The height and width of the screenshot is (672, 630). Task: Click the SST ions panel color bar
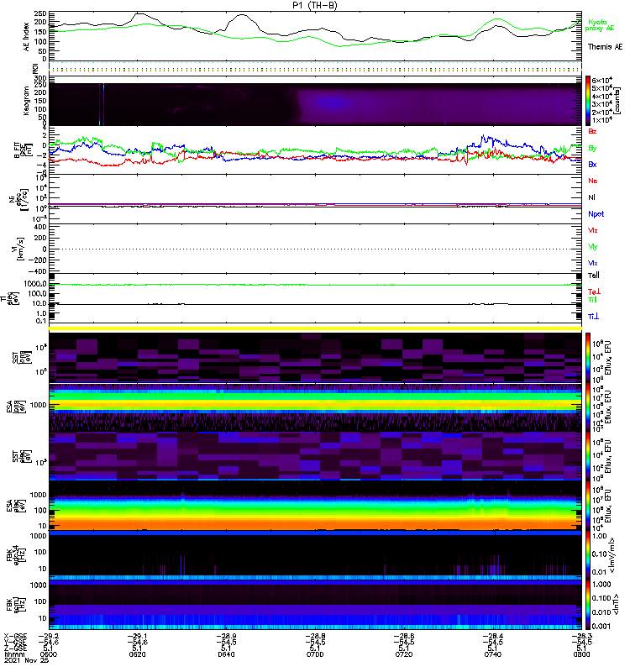[588, 358]
